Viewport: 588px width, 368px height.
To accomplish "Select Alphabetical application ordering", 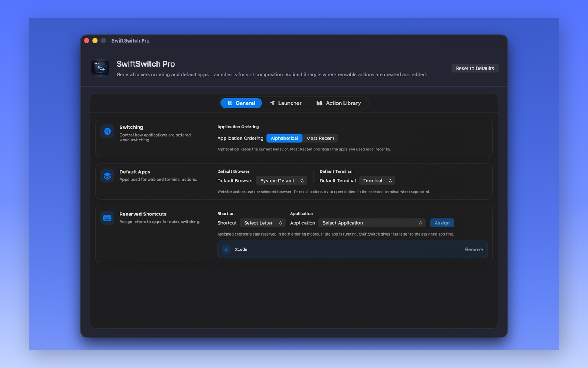I will coord(284,138).
